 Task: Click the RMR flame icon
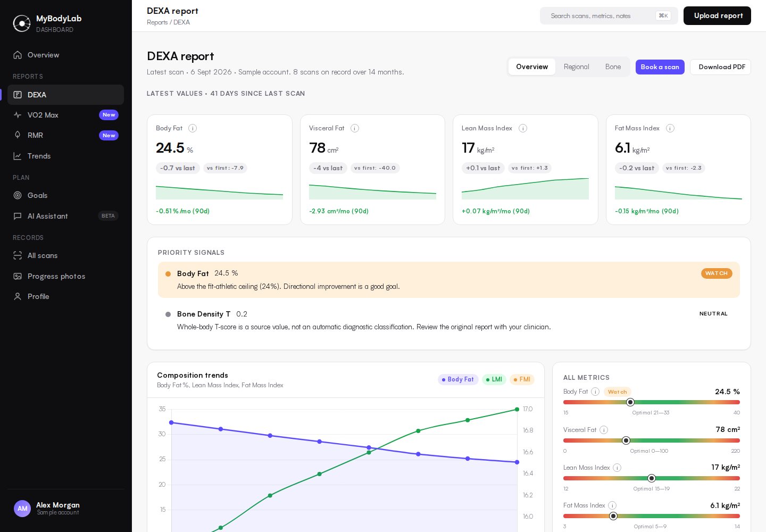click(18, 135)
